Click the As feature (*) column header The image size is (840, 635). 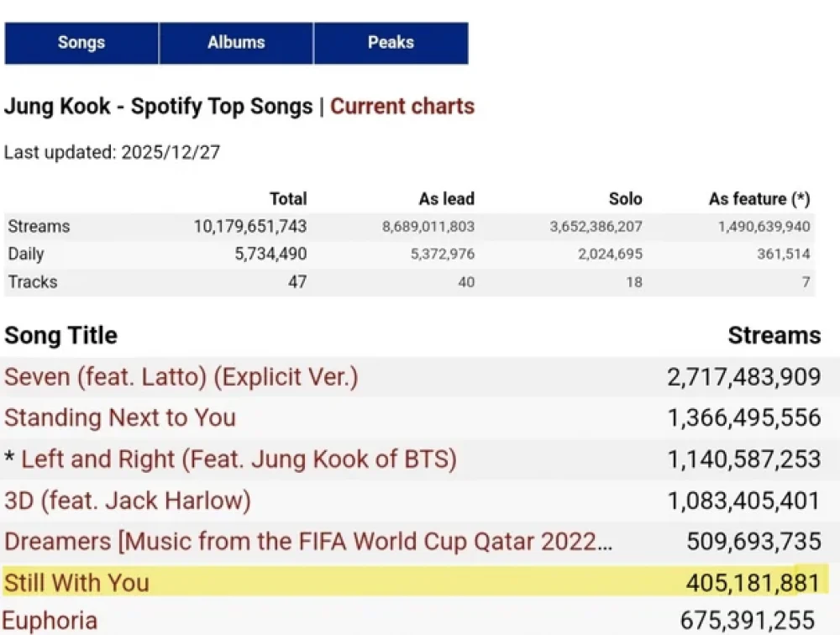click(758, 199)
